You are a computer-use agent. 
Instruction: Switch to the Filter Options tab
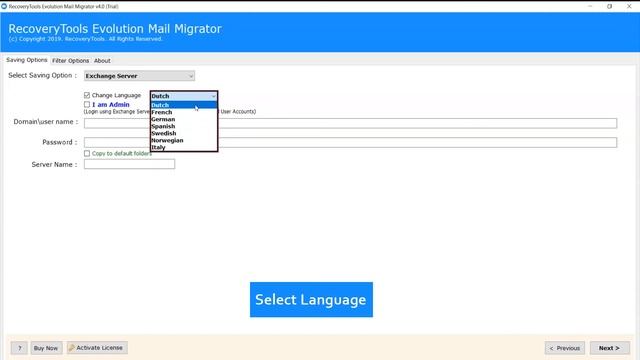(70, 60)
